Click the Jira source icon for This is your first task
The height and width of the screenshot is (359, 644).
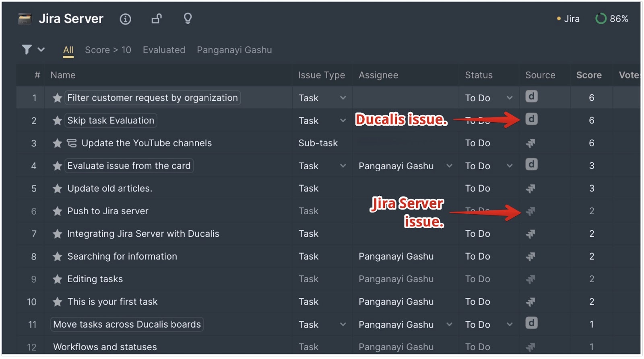tap(531, 302)
